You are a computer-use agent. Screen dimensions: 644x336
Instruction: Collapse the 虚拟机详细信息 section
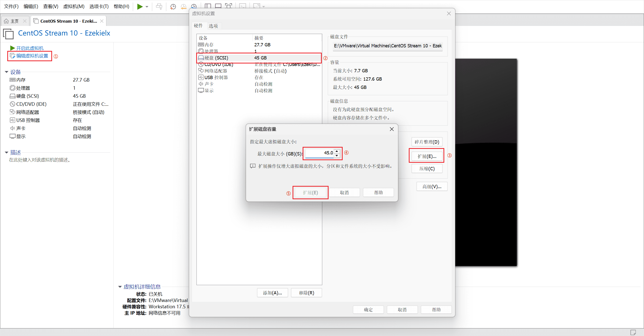pos(120,287)
